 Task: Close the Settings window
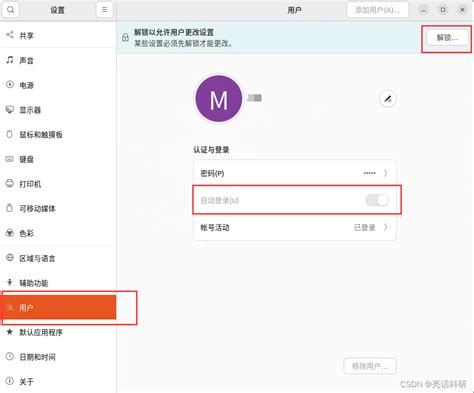tap(462, 10)
